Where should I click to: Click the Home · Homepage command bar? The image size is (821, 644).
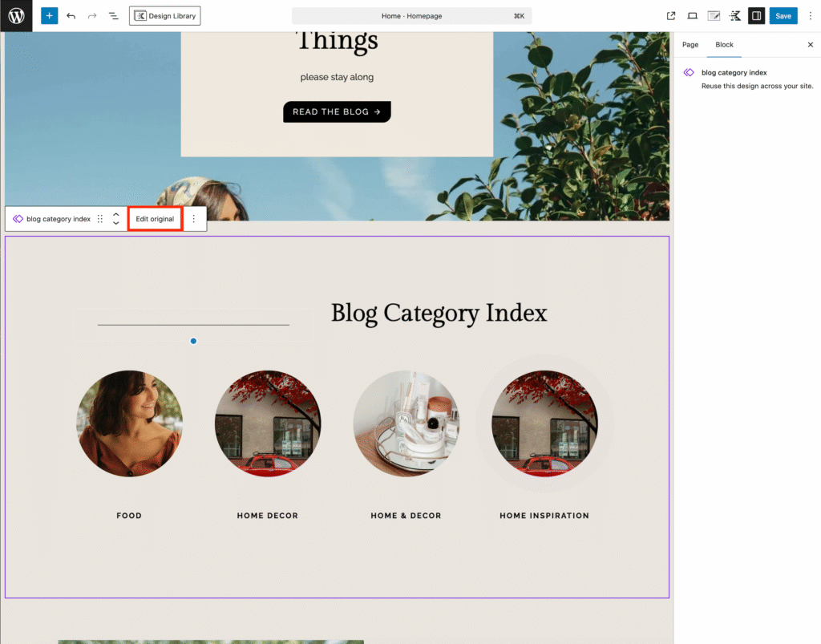click(x=411, y=16)
